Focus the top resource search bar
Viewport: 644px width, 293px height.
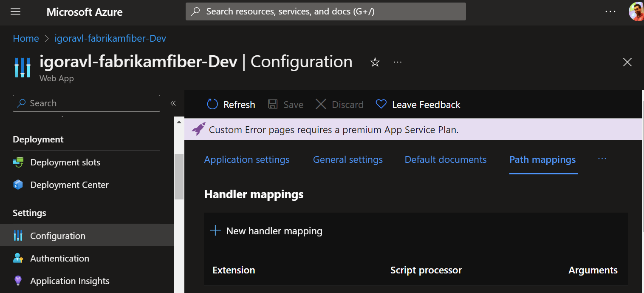pyautogui.click(x=325, y=11)
